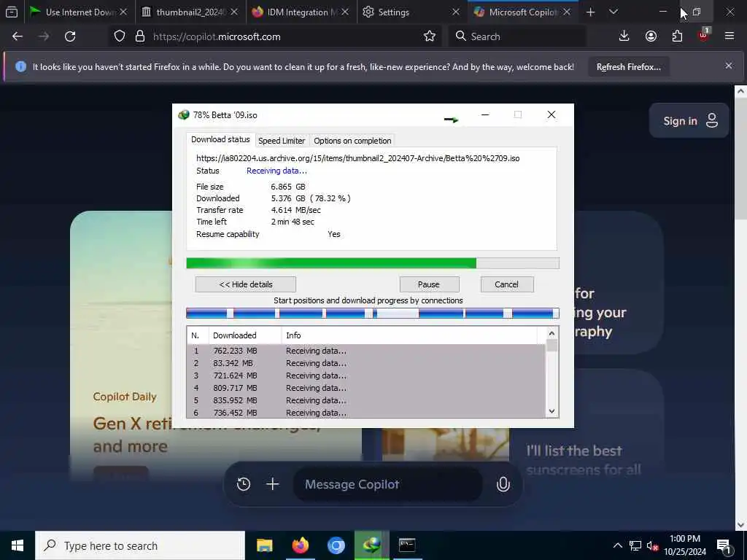Open the Firefox hamburger menu
Screen dimensions: 747x560
pos(729,36)
